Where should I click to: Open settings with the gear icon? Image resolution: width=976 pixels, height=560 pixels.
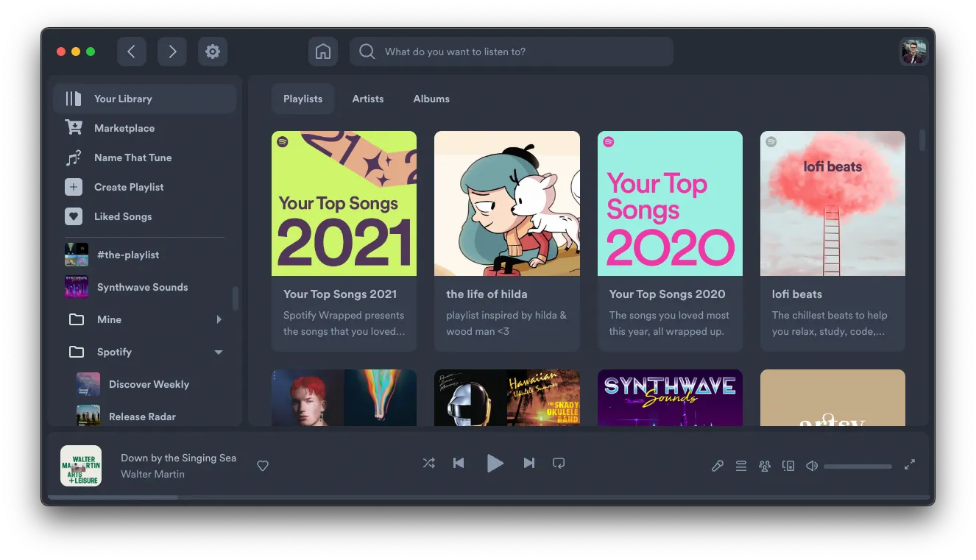[x=213, y=52]
